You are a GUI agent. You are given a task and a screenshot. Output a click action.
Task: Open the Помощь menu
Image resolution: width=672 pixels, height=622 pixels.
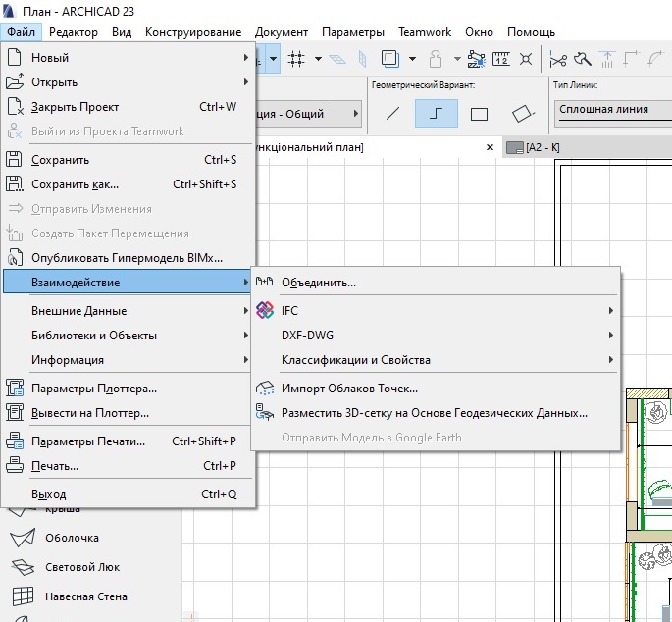(x=531, y=32)
